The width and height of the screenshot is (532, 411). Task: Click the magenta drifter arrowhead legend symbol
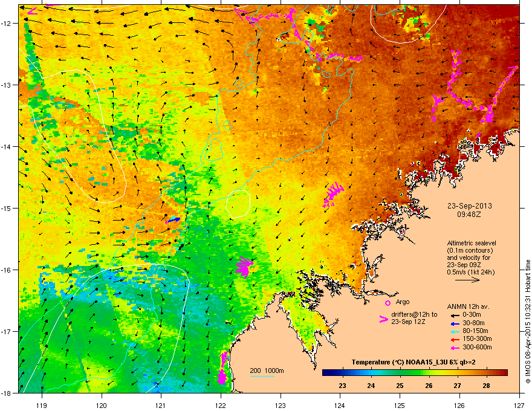(383, 319)
